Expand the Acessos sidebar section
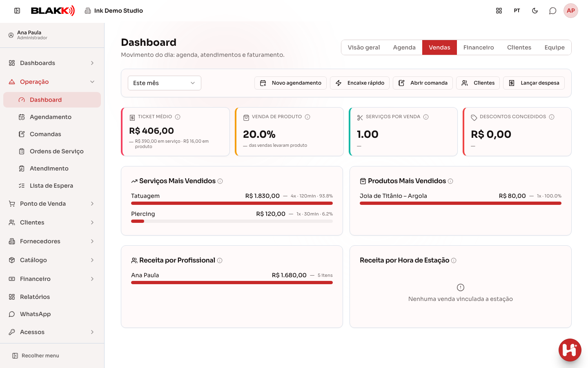588x368 pixels. tap(52, 332)
